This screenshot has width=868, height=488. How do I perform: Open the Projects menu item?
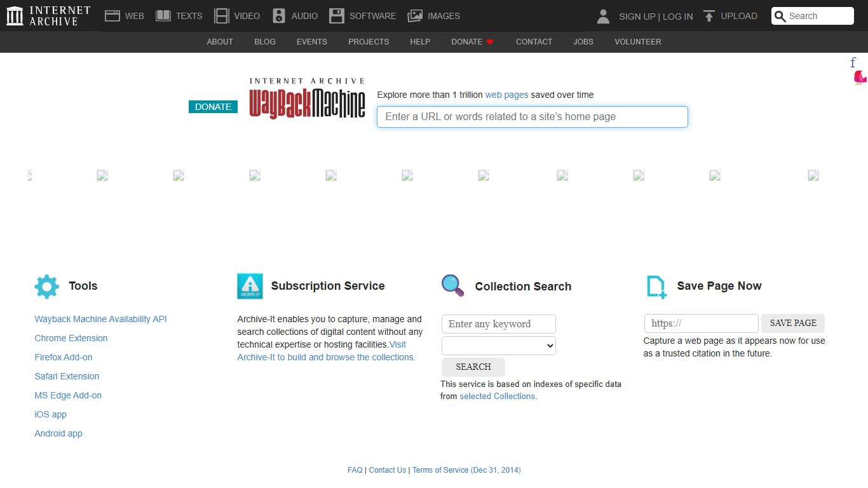point(369,42)
